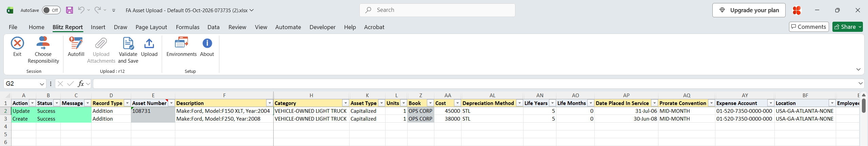Open the file name dropdown chevron
868x146 pixels.
[252, 10]
